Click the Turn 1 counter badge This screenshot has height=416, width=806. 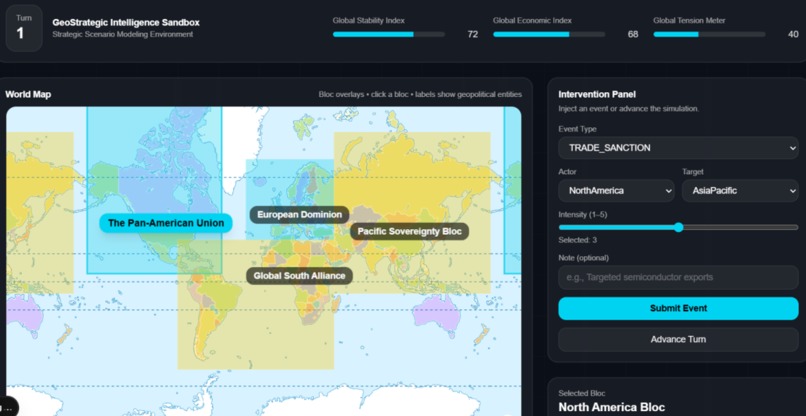24,28
